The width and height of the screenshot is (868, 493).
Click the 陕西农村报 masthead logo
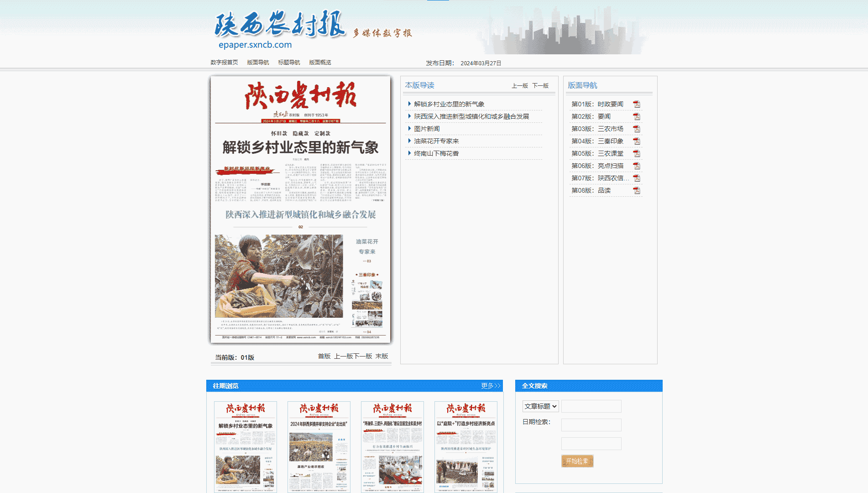pyautogui.click(x=280, y=24)
